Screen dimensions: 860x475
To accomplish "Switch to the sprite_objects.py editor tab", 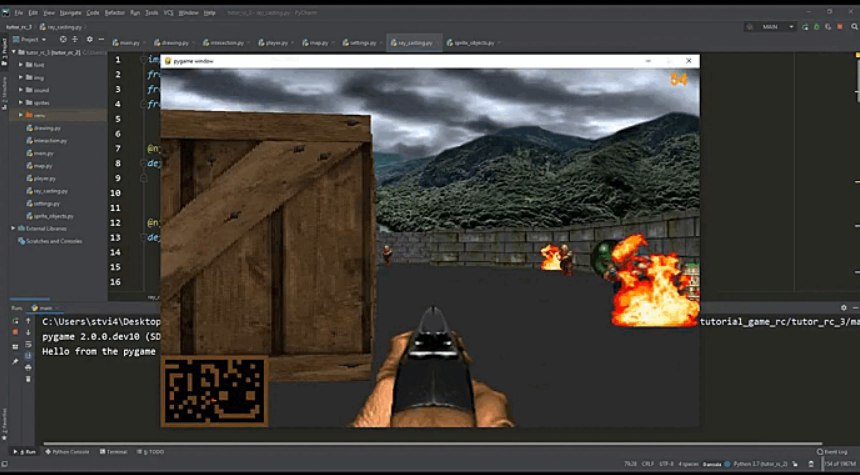I will click(x=471, y=43).
